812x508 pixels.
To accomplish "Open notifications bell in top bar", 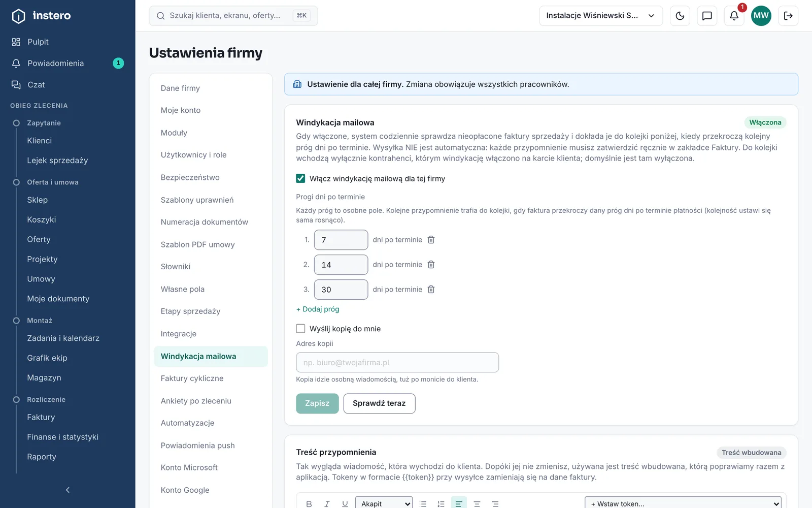I will [734, 16].
